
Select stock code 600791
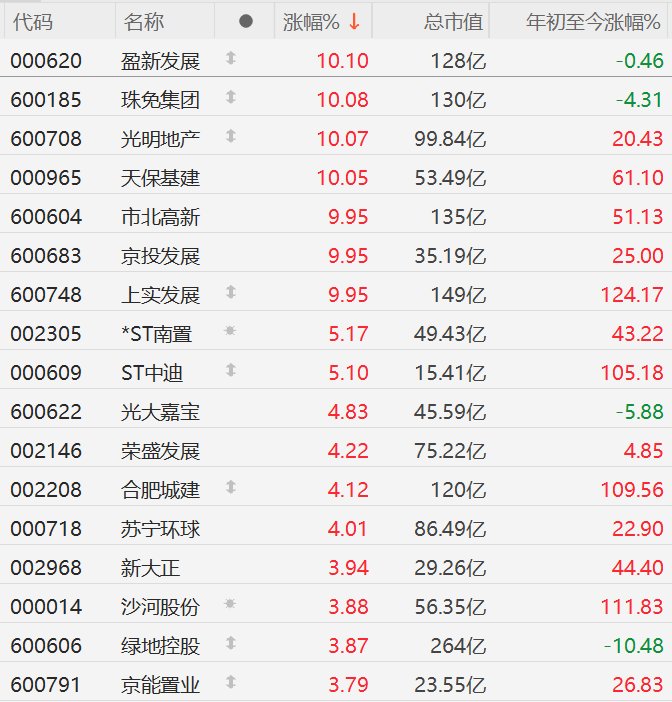pyautogui.click(x=46, y=685)
